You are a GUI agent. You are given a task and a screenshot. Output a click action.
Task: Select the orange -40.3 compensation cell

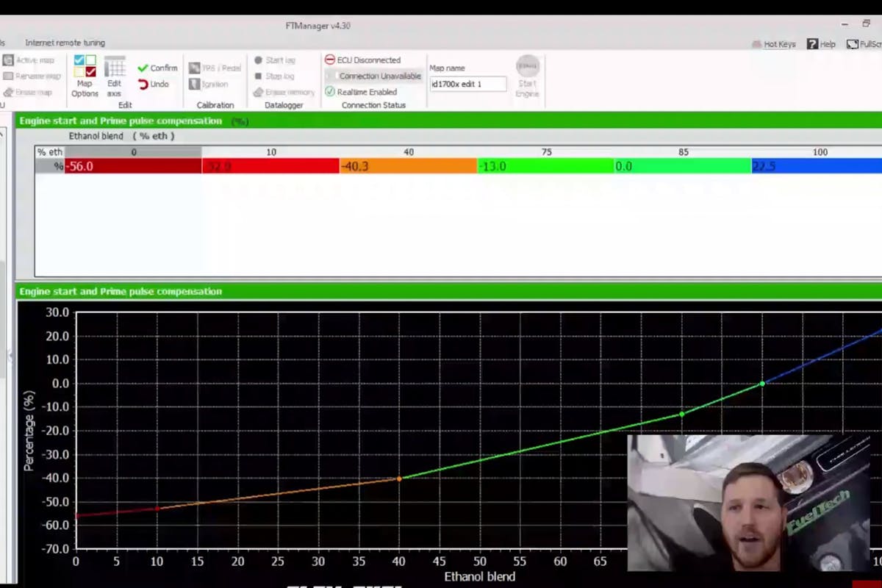(x=408, y=167)
